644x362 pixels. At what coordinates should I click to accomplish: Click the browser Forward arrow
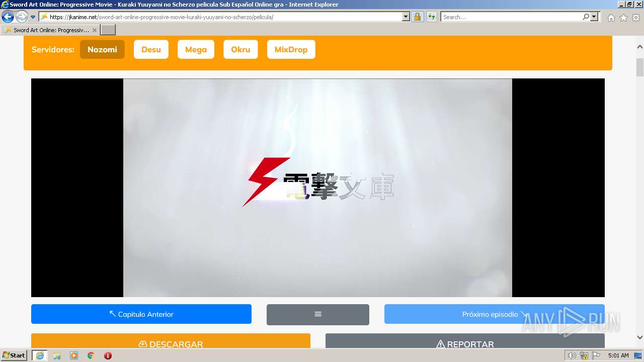pos(22,17)
